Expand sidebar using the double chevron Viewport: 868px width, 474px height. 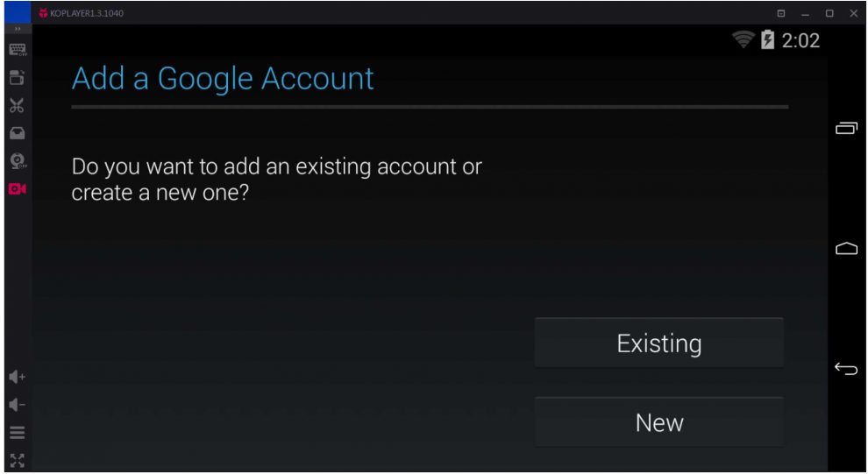pyautogui.click(x=17, y=30)
